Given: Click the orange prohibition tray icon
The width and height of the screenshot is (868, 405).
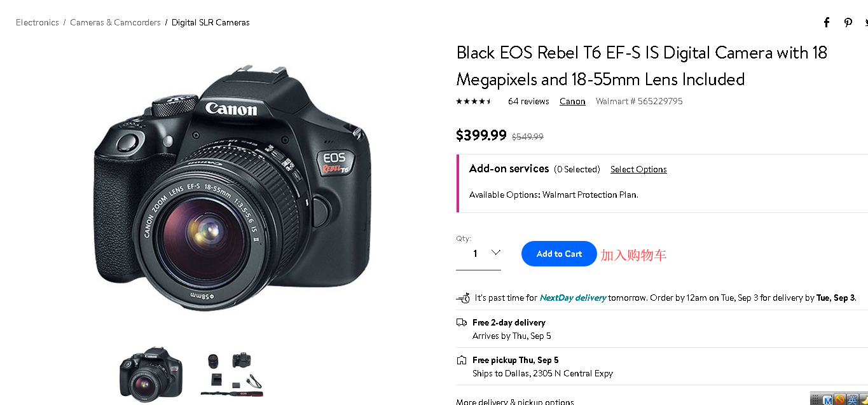Looking at the screenshot, I should click(x=840, y=400).
